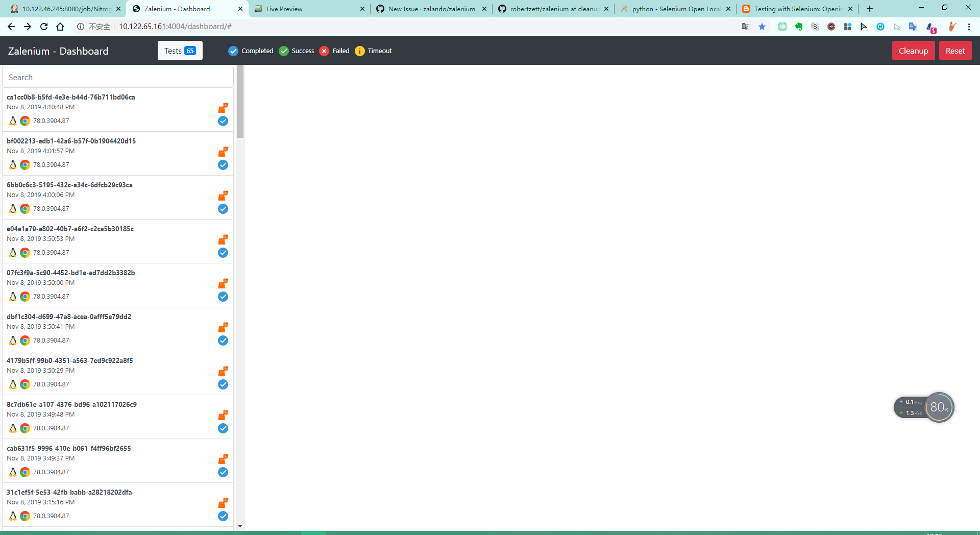Open the video recording of test ca1cc0b8
This screenshot has height=535, width=980.
click(x=223, y=108)
